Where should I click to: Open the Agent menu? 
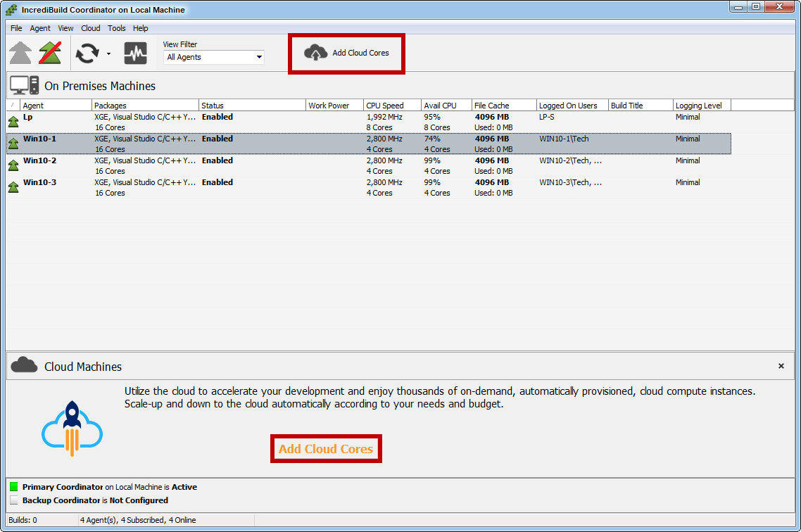tap(40, 28)
